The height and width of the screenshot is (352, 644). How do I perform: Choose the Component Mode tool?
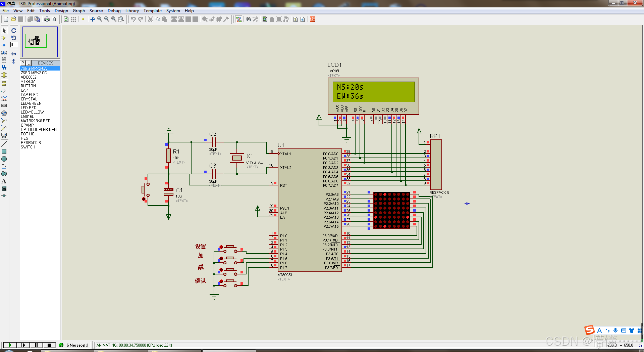coord(4,38)
